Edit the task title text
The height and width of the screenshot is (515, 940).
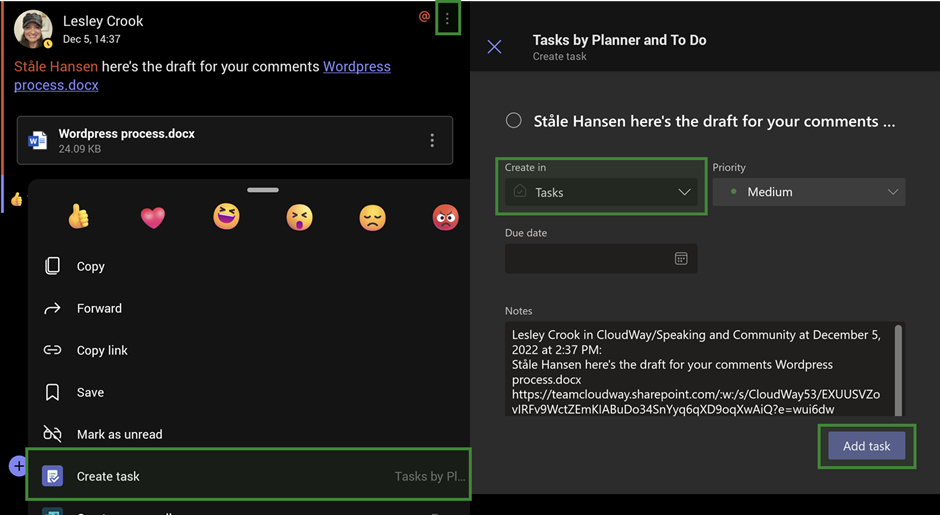(714, 121)
